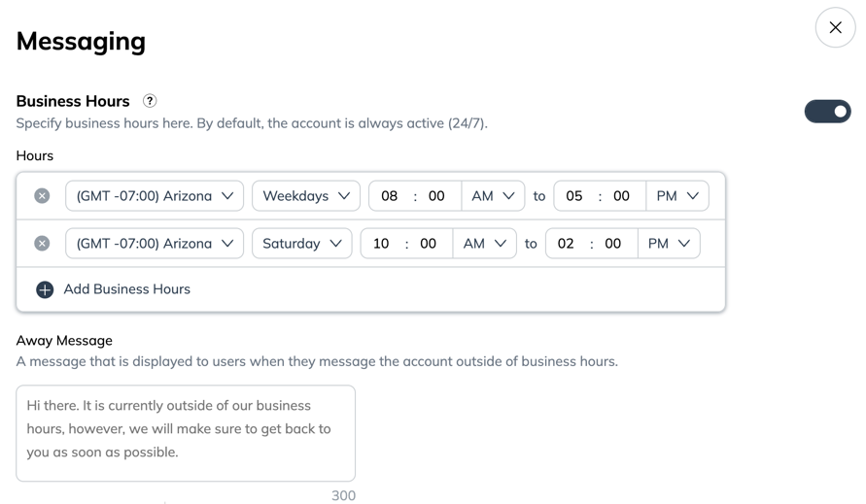This screenshot has height=504, width=866.
Task: Open the Arizona timezone dropdown for Weekdays
Action: (x=155, y=196)
